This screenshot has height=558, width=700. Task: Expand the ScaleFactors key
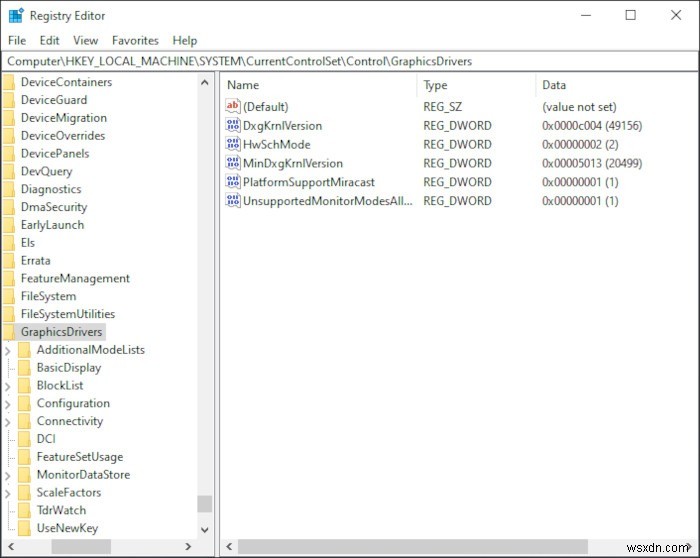point(8,494)
